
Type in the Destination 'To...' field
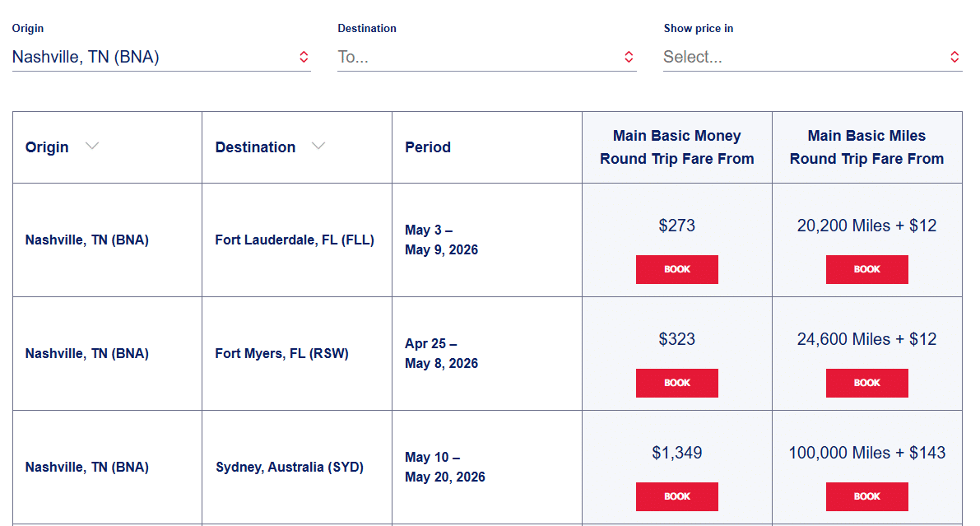tap(477, 57)
